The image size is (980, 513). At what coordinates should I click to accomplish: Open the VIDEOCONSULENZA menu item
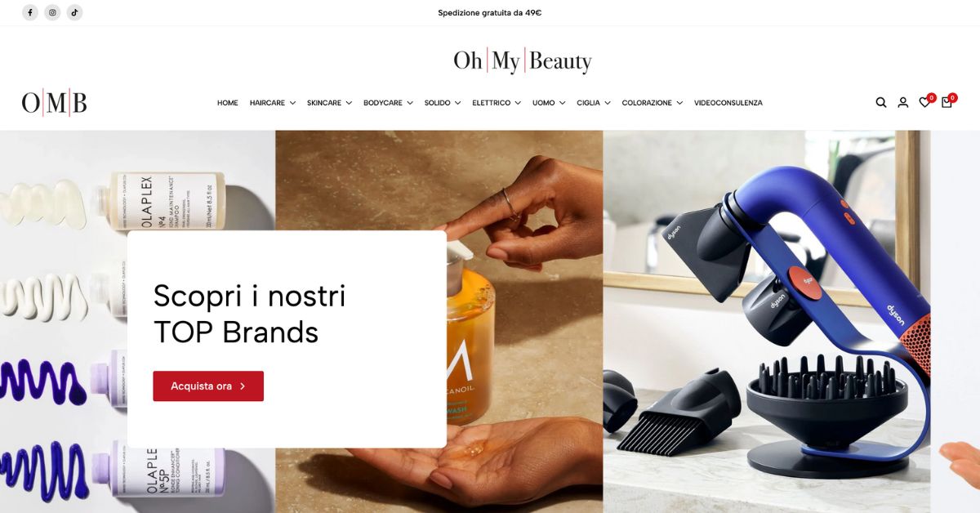pos(728,103)
